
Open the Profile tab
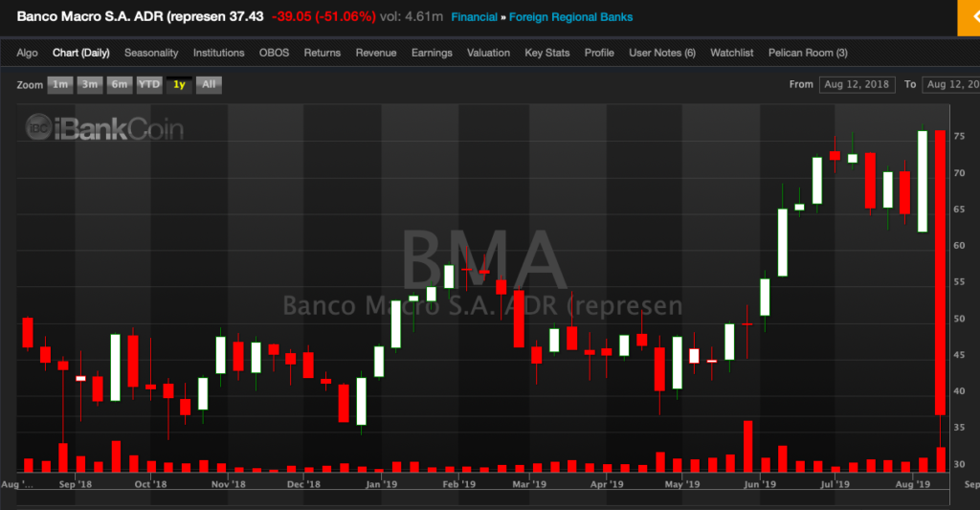(599, 54)
